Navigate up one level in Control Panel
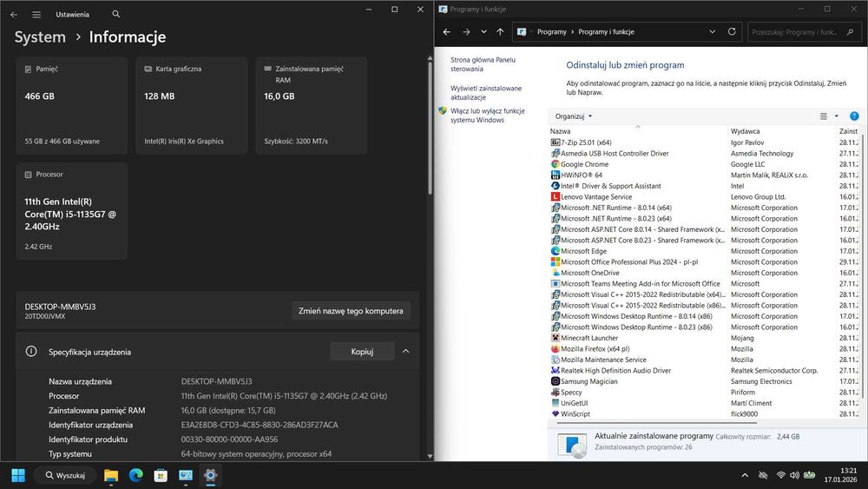 (x=501, y=32)
